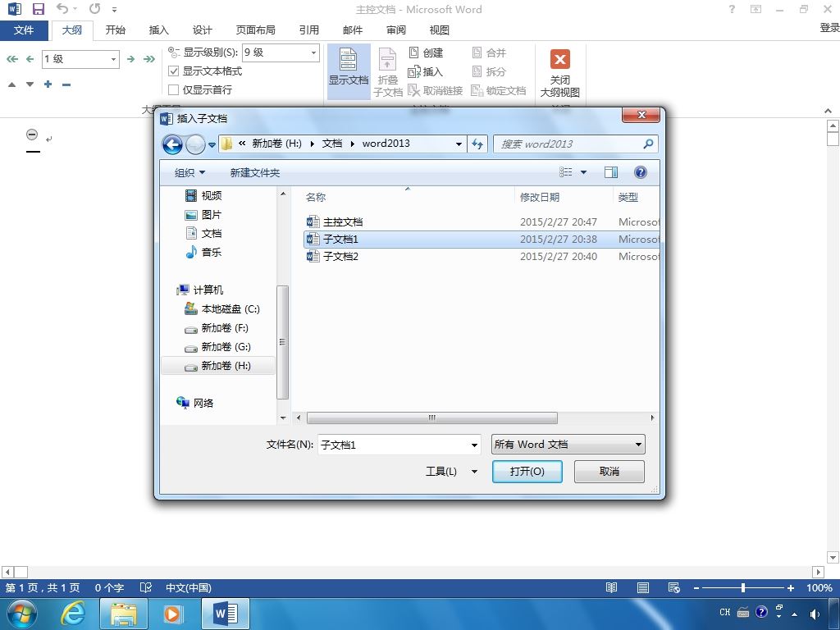
Task: Toggle the 显示文档 ribbon button
Action: 348,71
